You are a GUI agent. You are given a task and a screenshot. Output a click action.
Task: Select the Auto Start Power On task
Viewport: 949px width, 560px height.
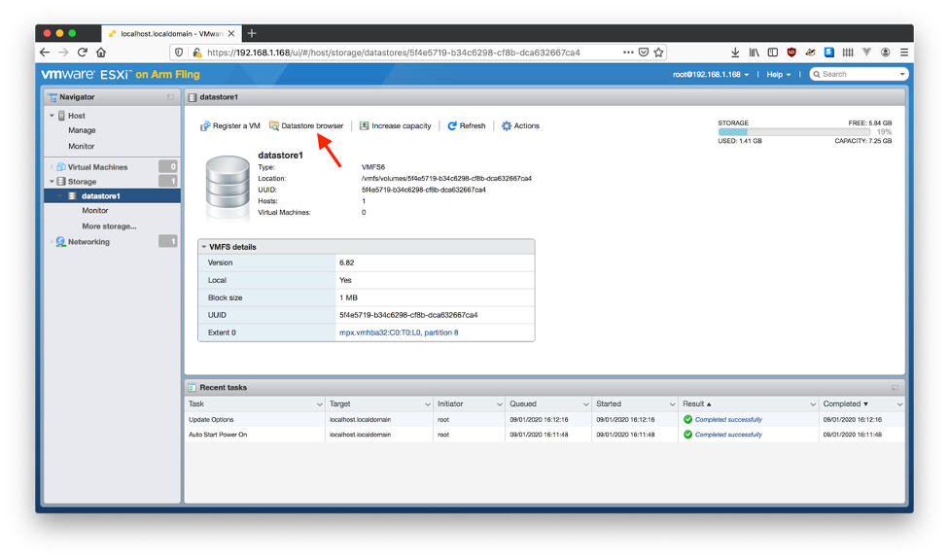click(545, 435)
